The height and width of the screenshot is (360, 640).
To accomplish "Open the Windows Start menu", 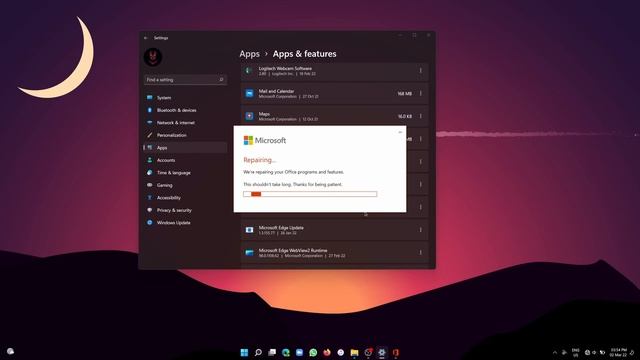I will click(244, 352).
